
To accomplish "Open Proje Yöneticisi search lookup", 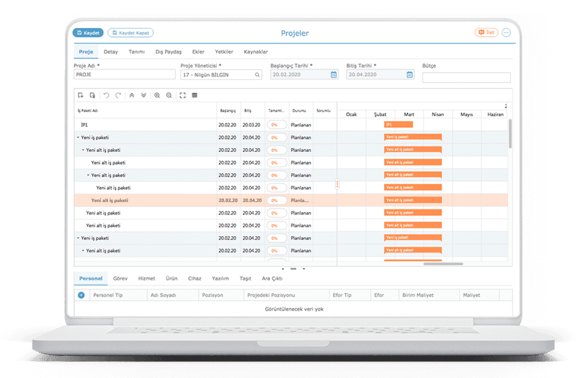I will tap(257, 75).
